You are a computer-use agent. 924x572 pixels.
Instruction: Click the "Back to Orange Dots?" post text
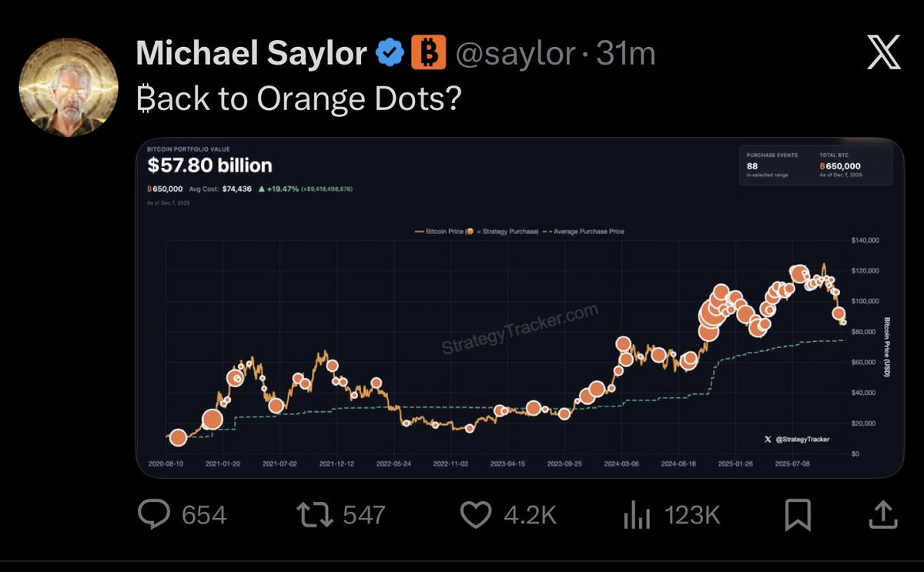[x=299, y=99]
